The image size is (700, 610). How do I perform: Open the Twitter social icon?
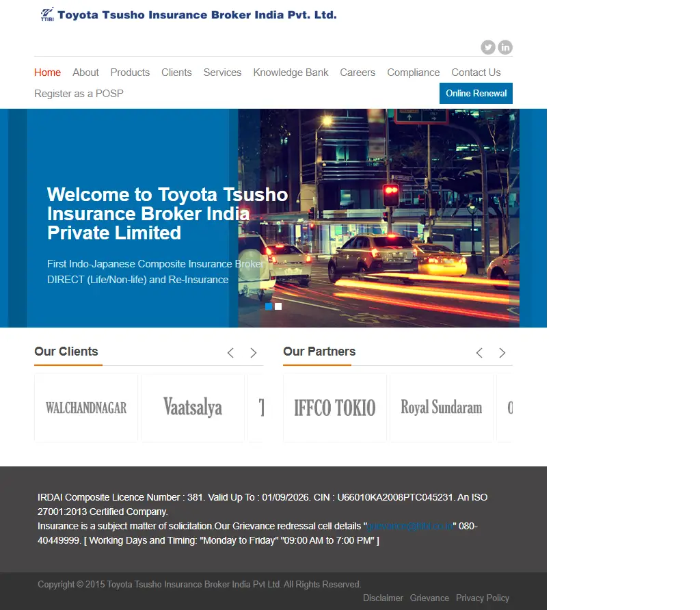pos(488,47)
